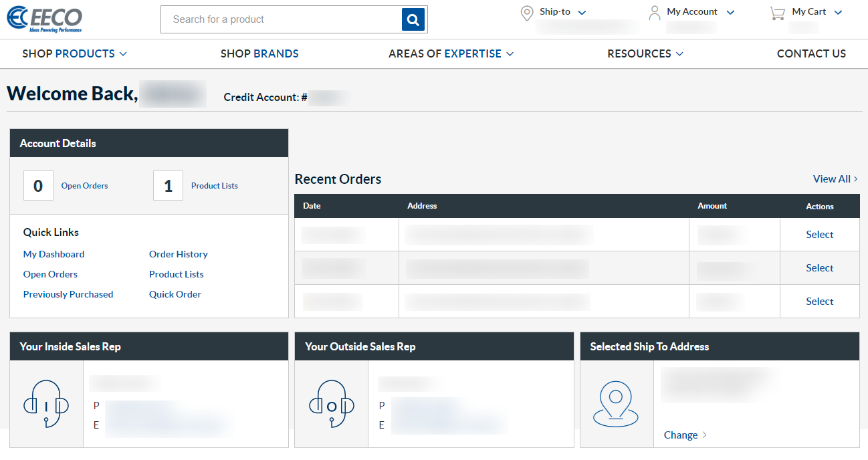The image size is (868, 460).
Task: Click the Your Outside Sales Rep header
Action: click(x=434, y=346)
